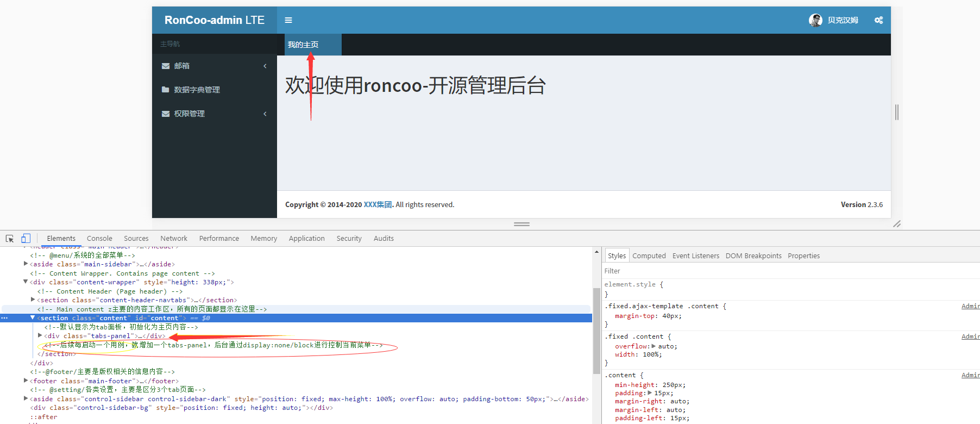980x424 pixels.
Task: Activate the DevTools inspect element icon
Action: [10, 239]
